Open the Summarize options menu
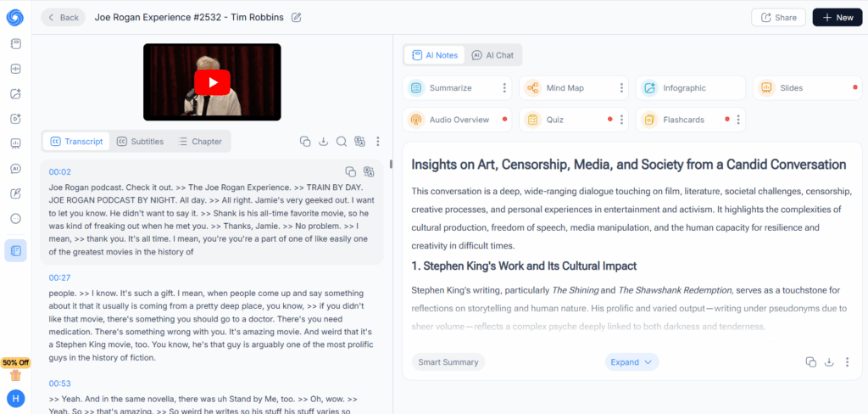Viewport: 868px width, 414px height. [x=504, y=87]
